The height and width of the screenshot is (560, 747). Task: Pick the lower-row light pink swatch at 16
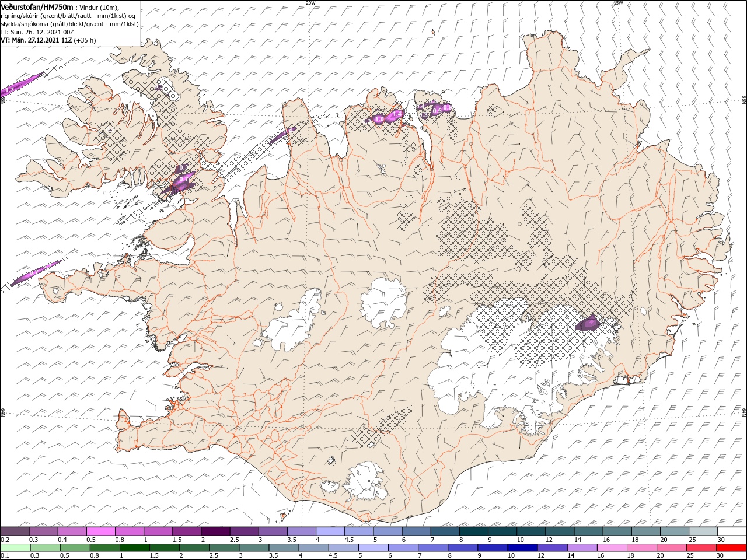pos(611,547)
